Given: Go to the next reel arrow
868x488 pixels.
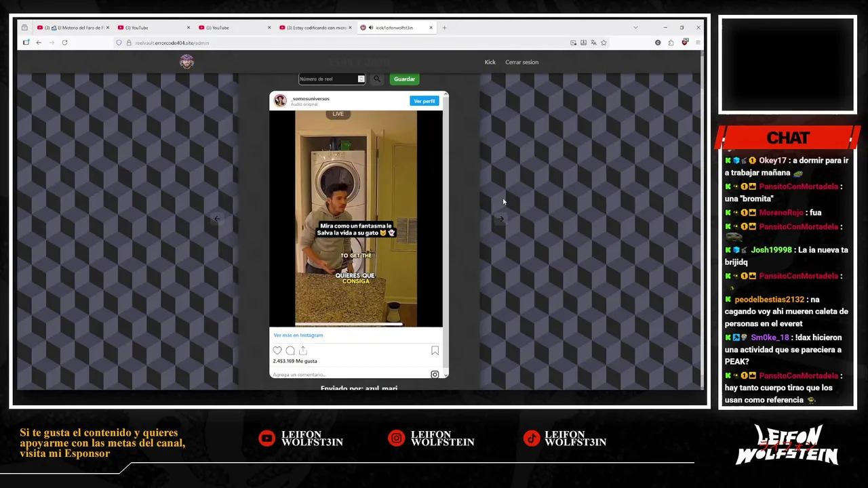Looking at the screenshot, I should tap(500, 218).
